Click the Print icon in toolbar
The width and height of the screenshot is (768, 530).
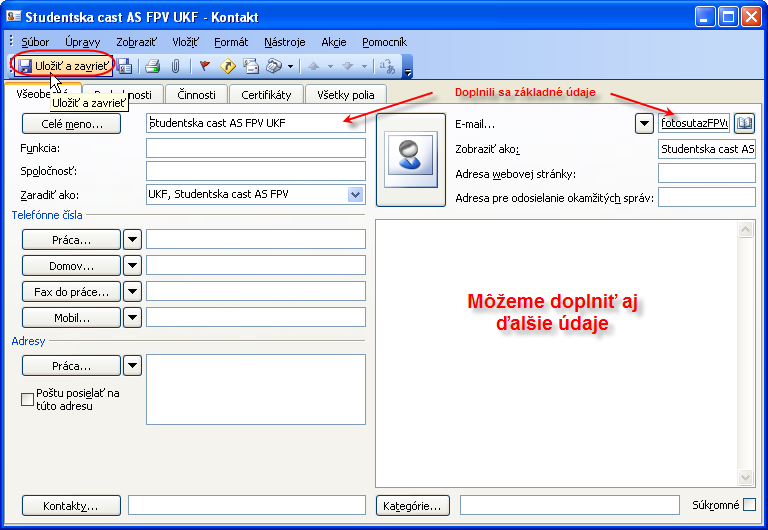(153, 66)
